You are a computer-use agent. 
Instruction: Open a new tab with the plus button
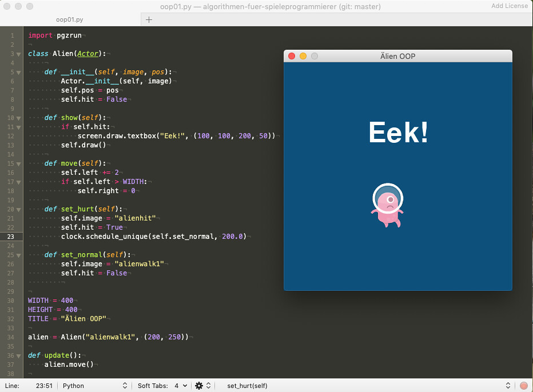[149, 19]
